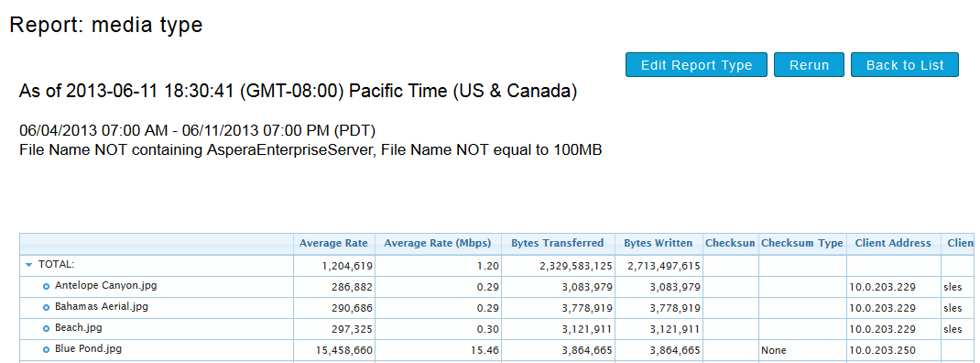Click the Antelope Canyon.jpg row bullet icon
The image size is (980, 363).
(x=46, y=287)
